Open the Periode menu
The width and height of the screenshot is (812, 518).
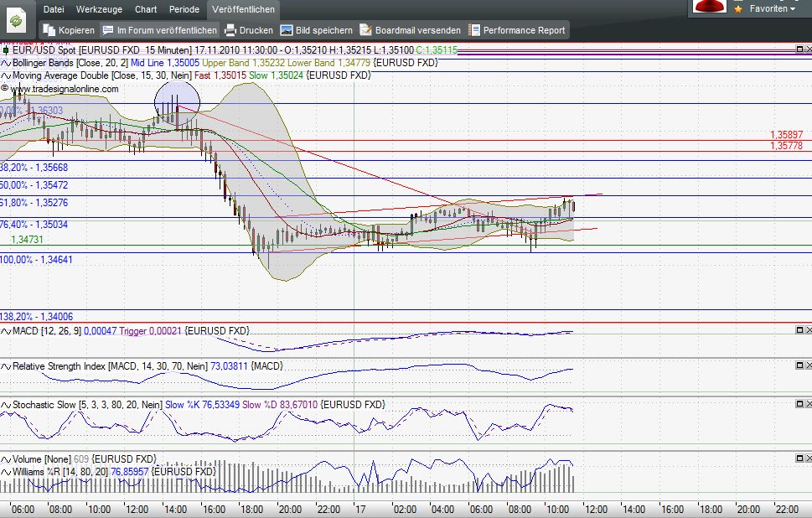(x=184, y=9)
